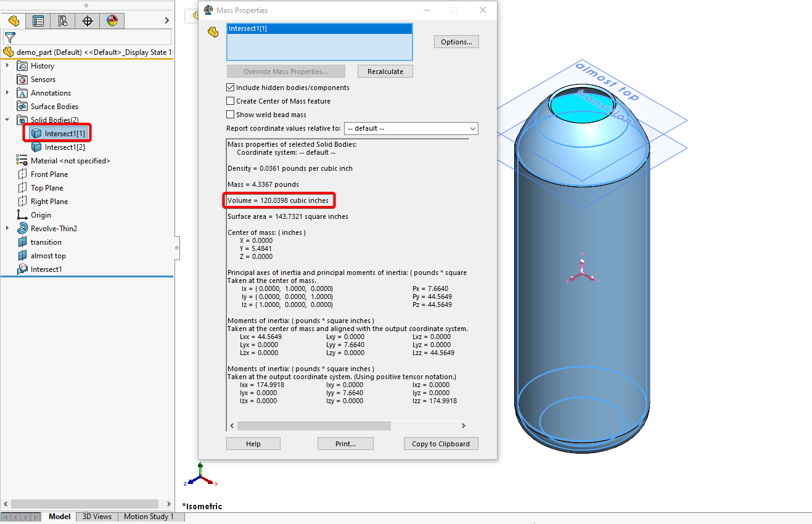
Task: Click the filter text field in the tree
Action: click(x=94, y=37)
